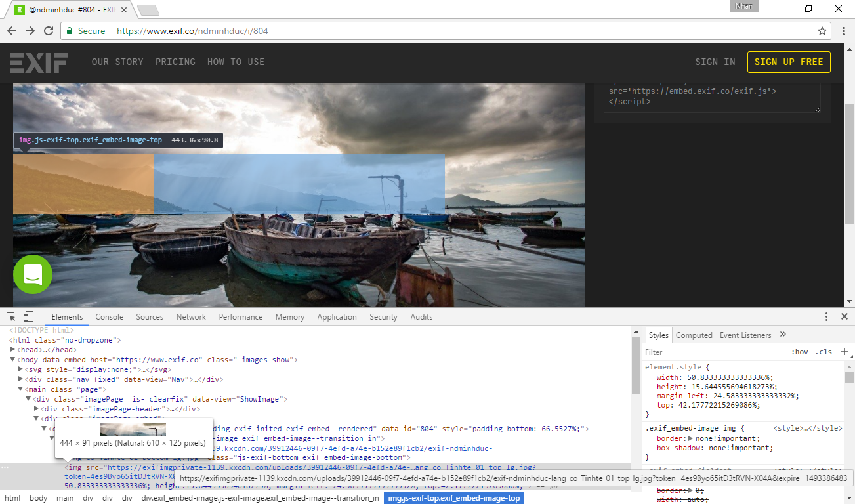The height and width of the screenshot is (504, 855).
Task: Close the DevTools panel
Action: click(845, 316)
